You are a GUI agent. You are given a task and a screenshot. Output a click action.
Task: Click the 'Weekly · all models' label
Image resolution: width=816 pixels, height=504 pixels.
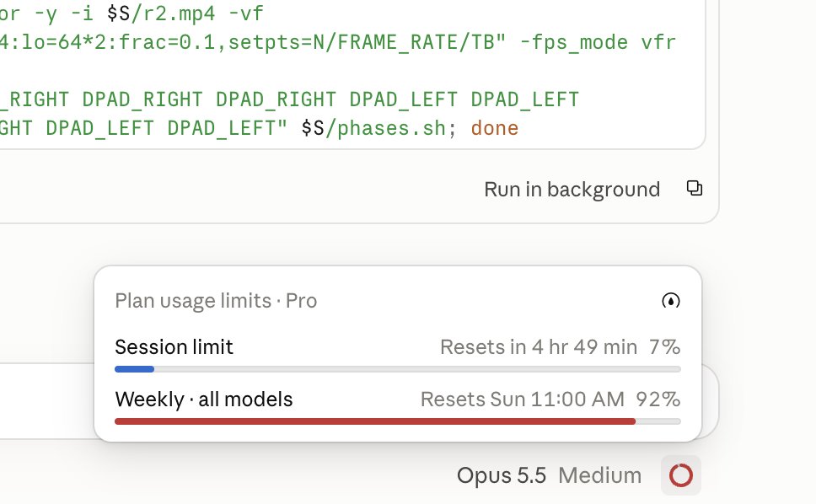(203, 399)
